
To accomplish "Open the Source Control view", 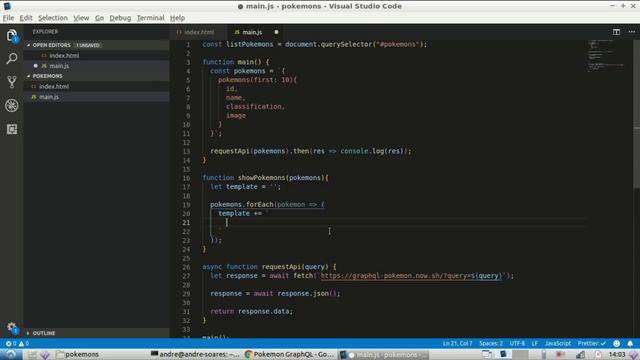I will [12, 82].
